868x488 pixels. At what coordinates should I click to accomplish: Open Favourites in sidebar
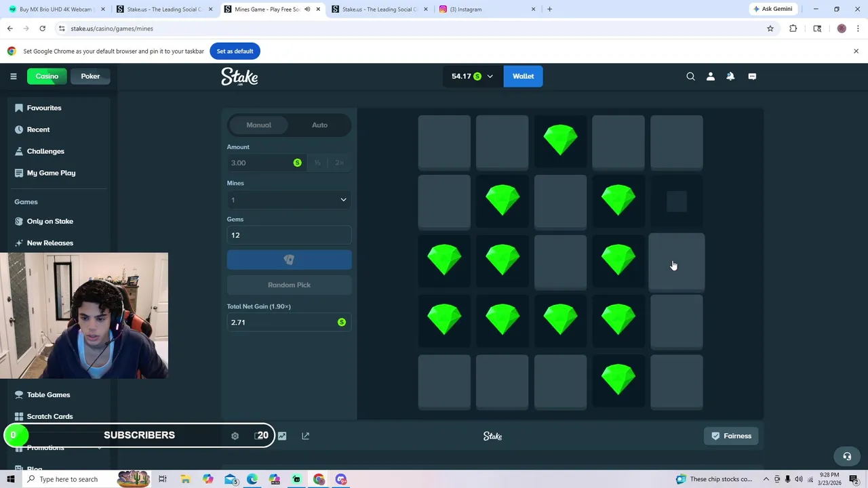(x=44, y=108)
